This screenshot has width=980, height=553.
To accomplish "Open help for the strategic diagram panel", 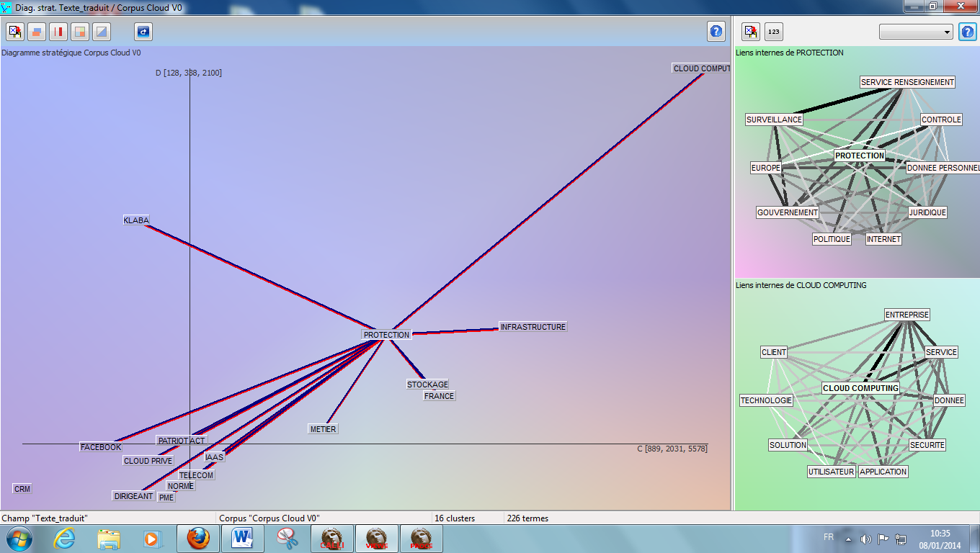I will pos(716,32).
